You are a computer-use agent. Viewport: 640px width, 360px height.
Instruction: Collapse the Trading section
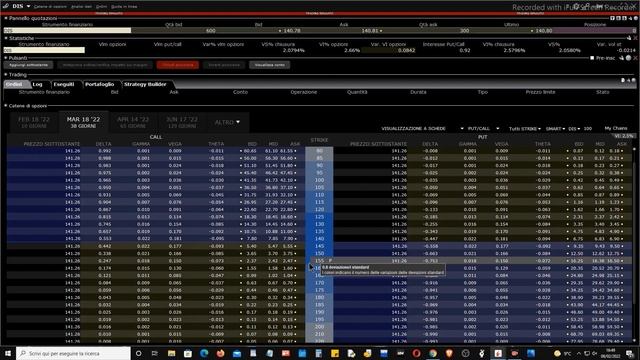6,75
